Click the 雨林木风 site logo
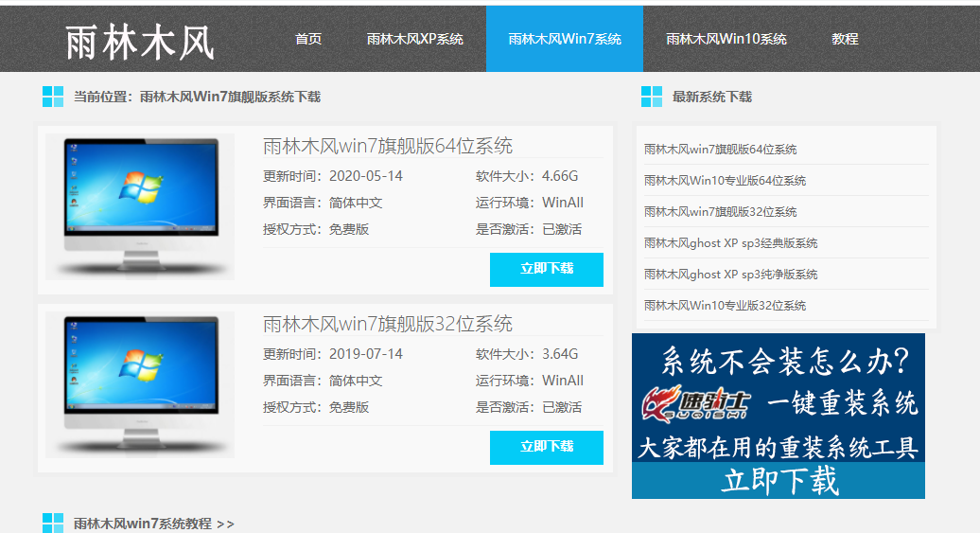Image resolution: width=980 pixels, height=533 pixels. tap(140, 43)
